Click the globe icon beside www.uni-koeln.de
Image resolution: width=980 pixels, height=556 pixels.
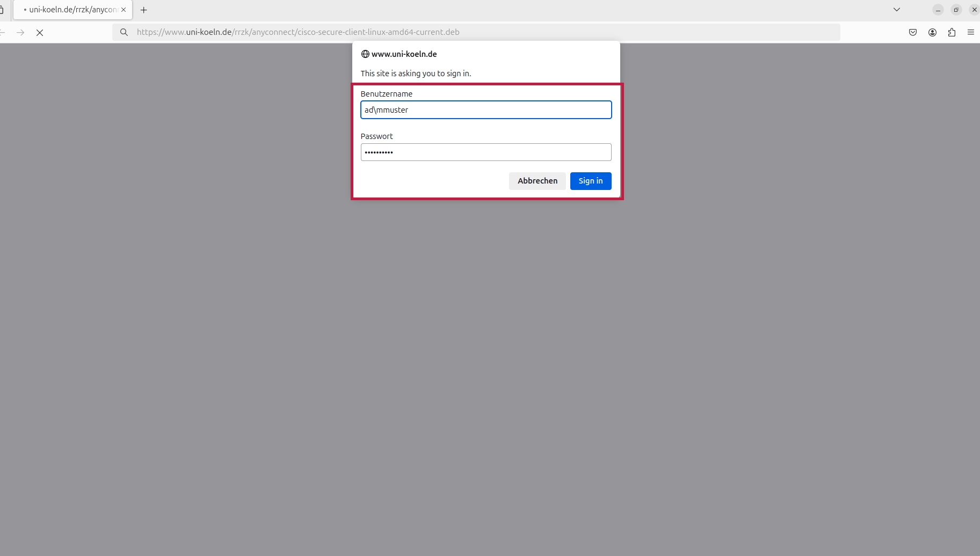click(365, 54)
